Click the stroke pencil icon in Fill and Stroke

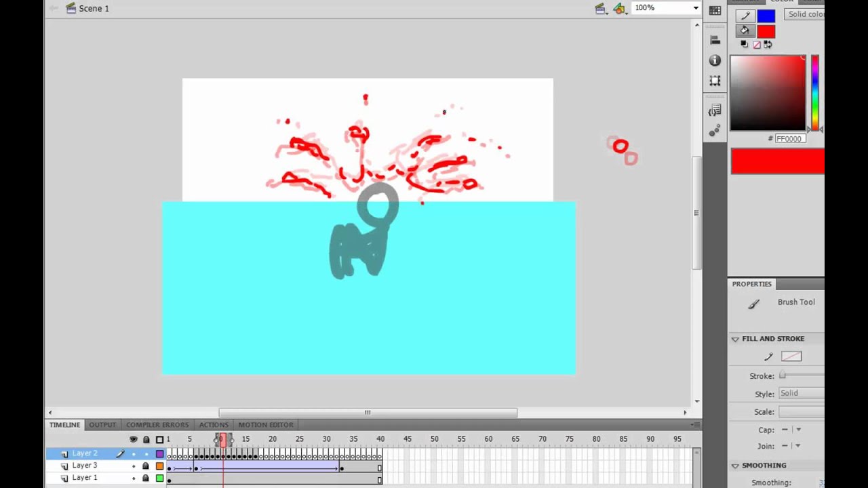click(x=768, y=357)
